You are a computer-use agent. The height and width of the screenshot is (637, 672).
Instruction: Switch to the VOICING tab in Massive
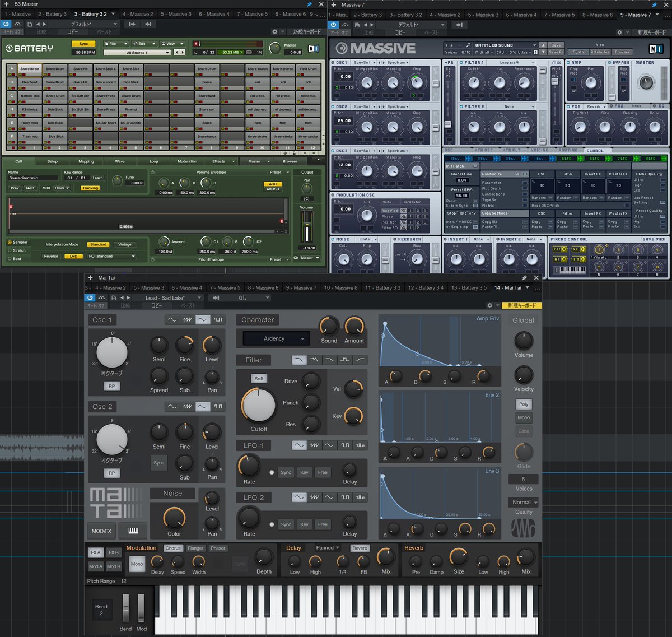point(539,150)
